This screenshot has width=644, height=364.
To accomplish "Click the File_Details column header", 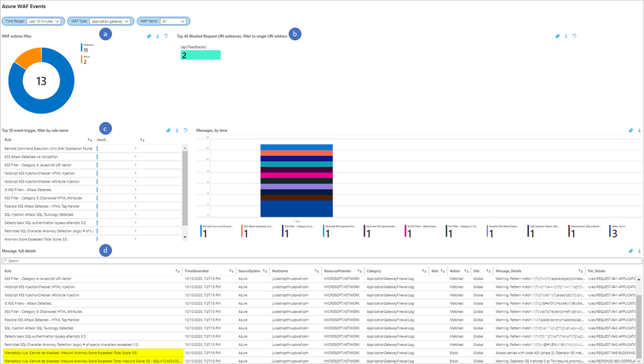I will click(596, 271).
